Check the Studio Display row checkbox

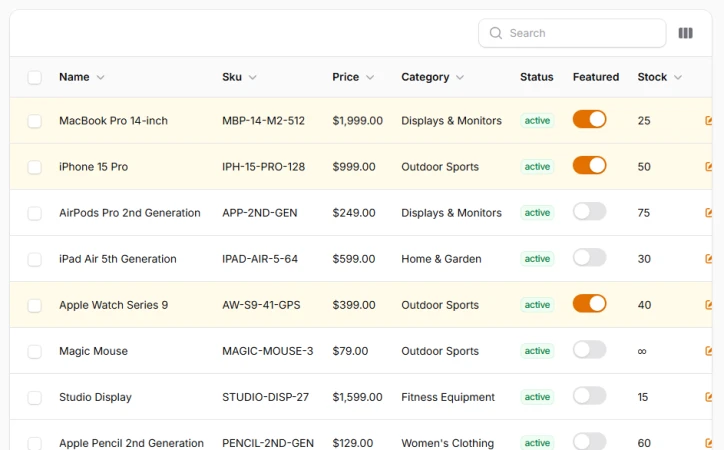point(35,397)
